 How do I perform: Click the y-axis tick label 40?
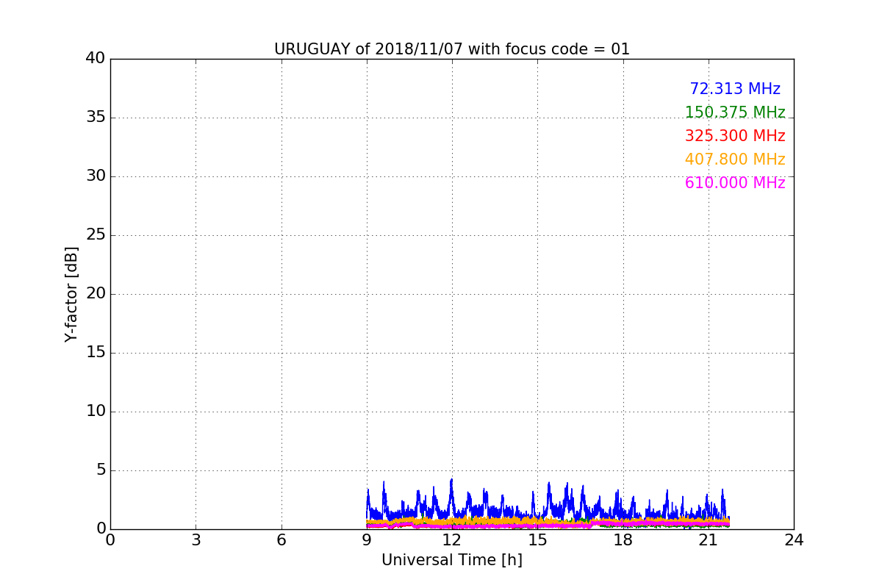[96, 59]
